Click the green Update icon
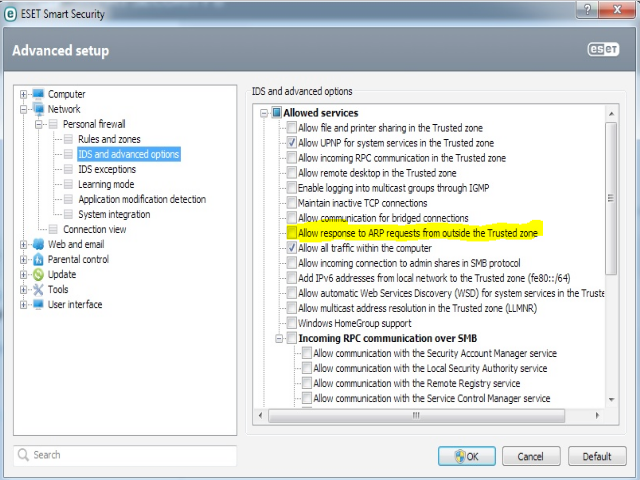This screenshot has height=480, width=640. (38, 274)
